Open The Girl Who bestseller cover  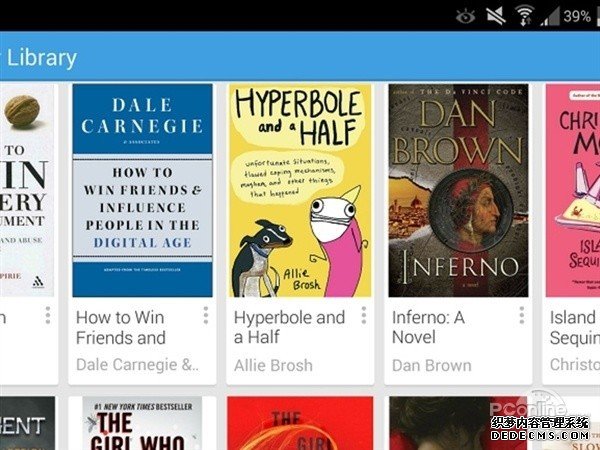pyautogui.click(x=142, y=423)
